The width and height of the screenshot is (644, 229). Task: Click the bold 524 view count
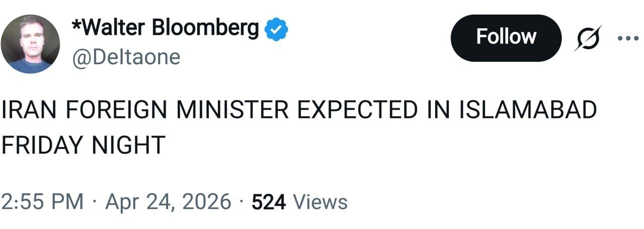[269, 202]
